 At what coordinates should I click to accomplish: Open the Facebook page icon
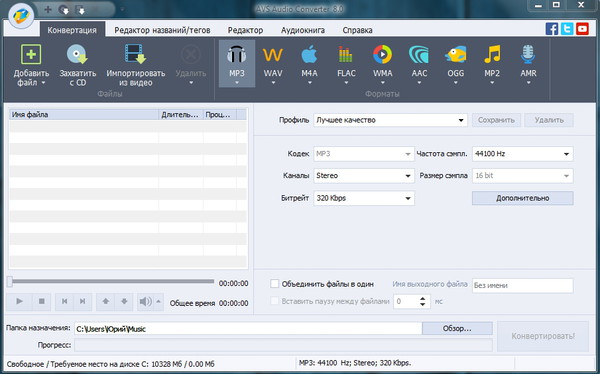[x=552, y=29]
